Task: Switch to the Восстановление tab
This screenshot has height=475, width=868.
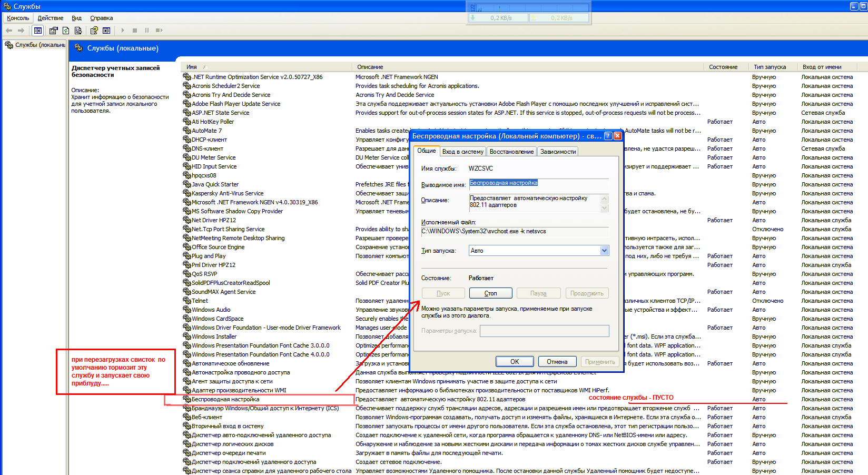Action: pos(511,152)
